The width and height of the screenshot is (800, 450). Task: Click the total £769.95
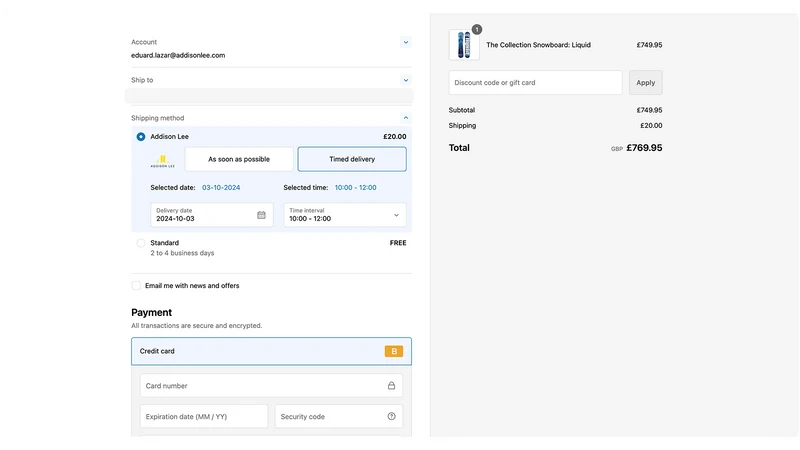(644, 147)
